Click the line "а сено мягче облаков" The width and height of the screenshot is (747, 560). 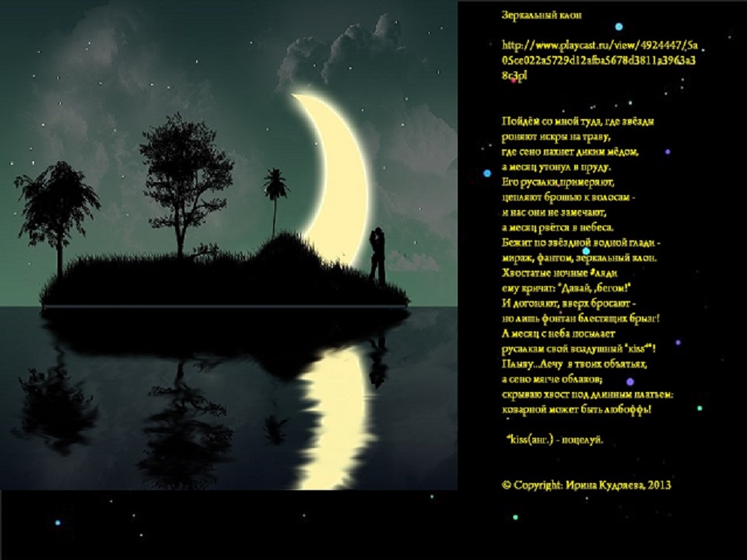point(552,380)
